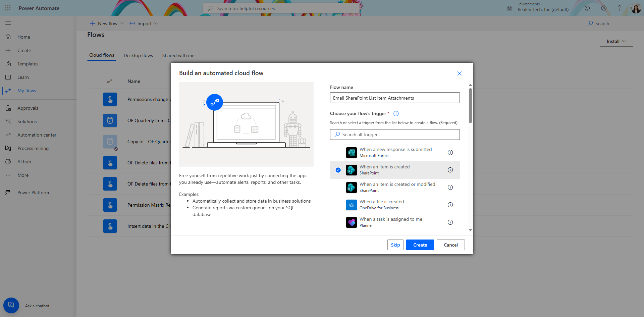Click the environments icon in header
Image resolution: width=644 pixels, height=317 pixels.
[x=509, y=8]
